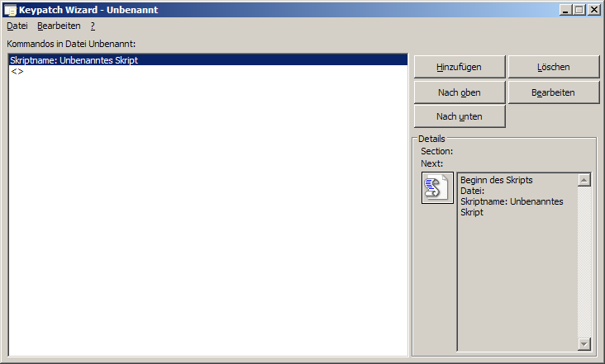Viewport: 605px width, 364px height.
Task: Click the Details scrollbar up arrow
Action: [584, 180]
